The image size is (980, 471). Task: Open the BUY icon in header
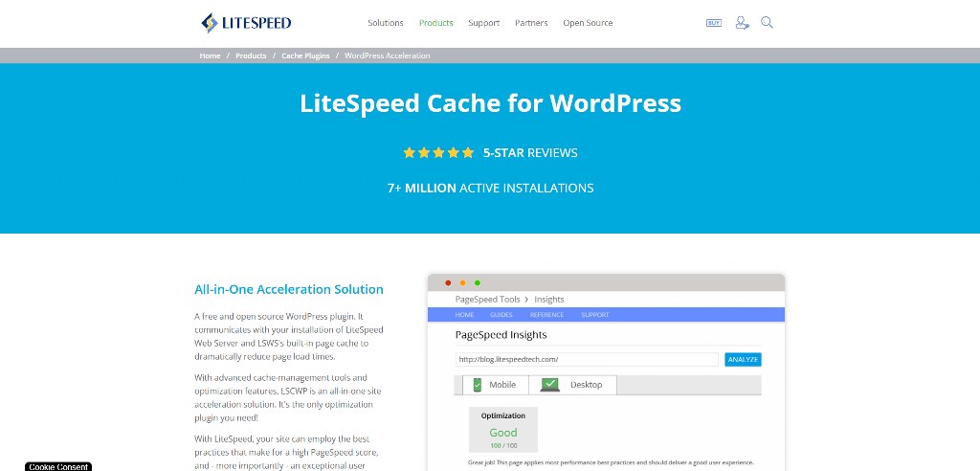(x=713, y=23)
